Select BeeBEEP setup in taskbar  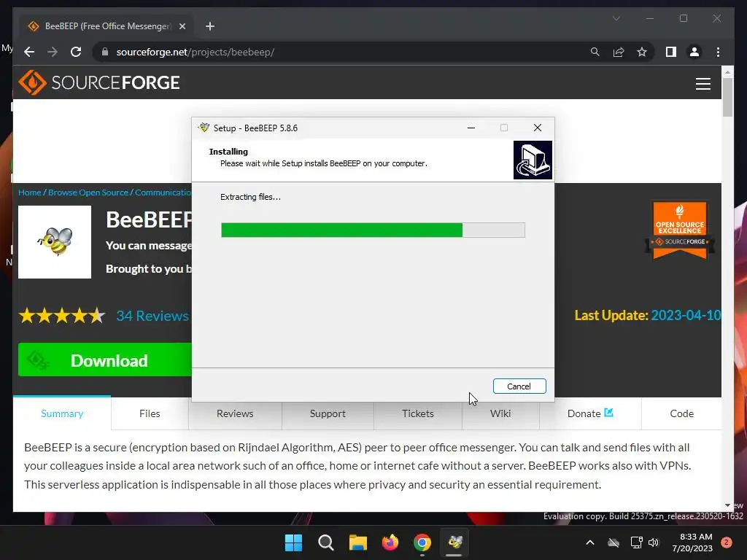(454, 542)
